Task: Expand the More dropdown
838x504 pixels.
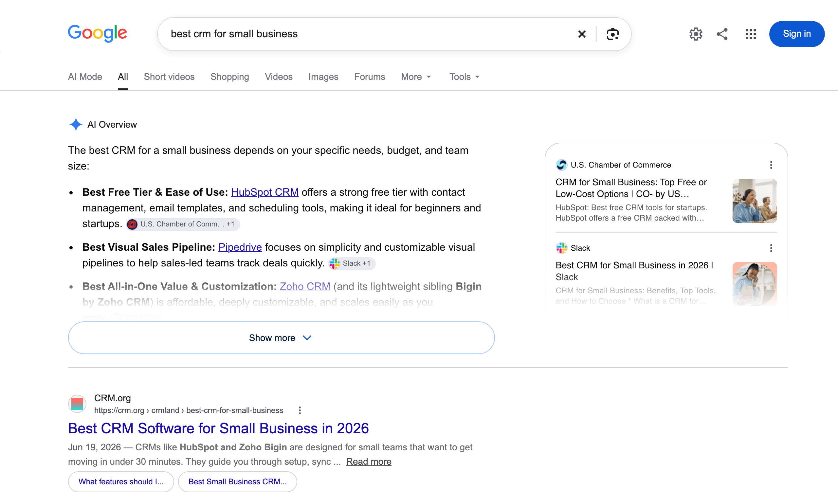Action: click(416, 77)
